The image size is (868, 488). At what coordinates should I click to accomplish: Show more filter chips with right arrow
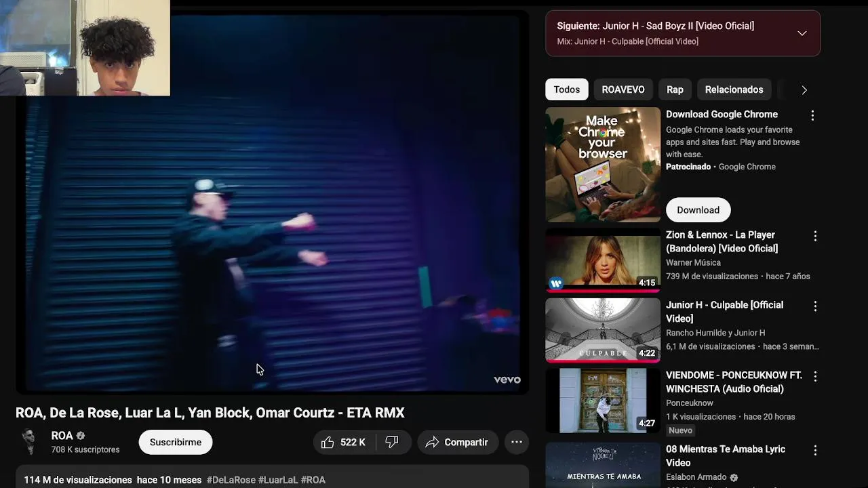tap(804, 89)
